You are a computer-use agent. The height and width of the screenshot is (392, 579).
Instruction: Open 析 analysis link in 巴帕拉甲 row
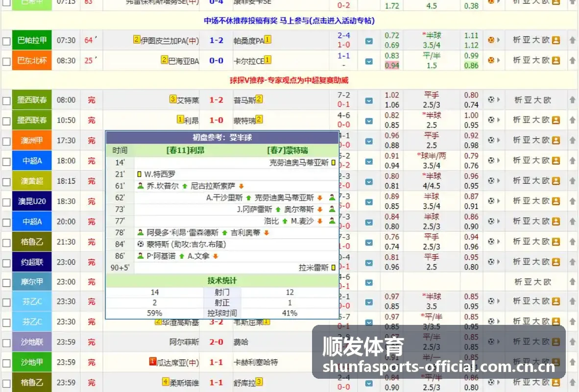[x=517, y=40]
